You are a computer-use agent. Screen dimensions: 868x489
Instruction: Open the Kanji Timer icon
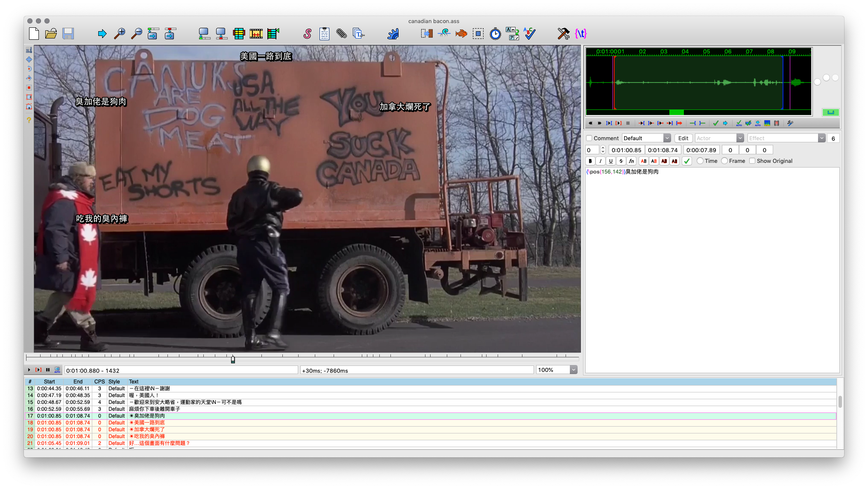pyautogui.click(x=512, y=33)
